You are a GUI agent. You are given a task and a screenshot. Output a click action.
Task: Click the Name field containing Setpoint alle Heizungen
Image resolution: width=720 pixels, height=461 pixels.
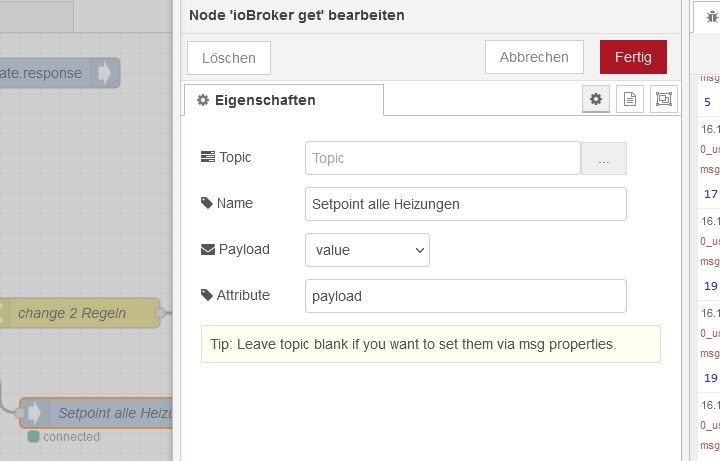[x=465, y=204]
